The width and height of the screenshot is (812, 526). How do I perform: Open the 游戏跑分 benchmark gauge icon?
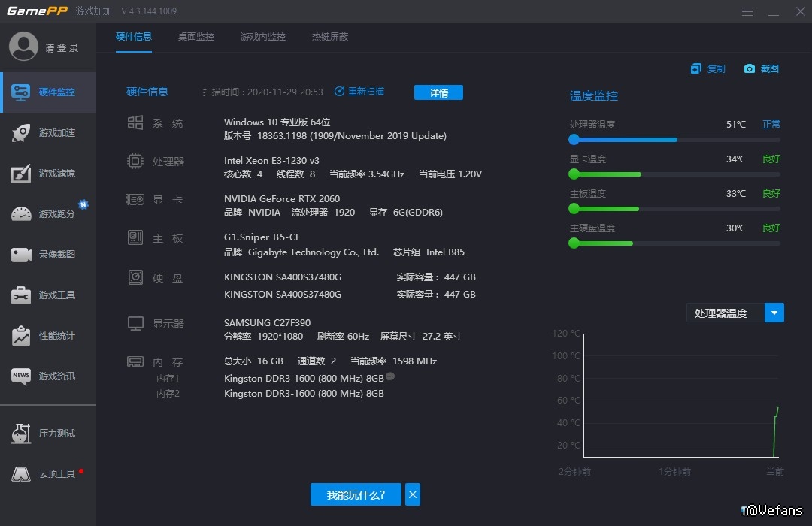tap(21, 214)
